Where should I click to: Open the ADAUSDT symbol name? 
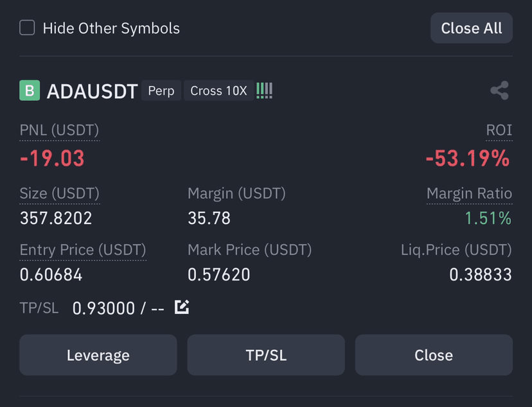[x=92, y=91]
